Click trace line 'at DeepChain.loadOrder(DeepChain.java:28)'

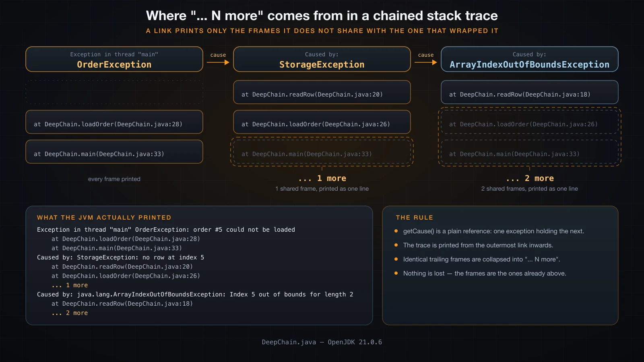[x=126, y=239]
